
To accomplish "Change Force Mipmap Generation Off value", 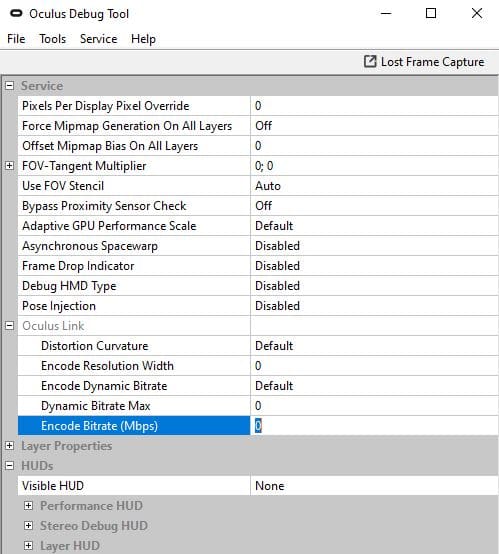I will click(374, 126).
